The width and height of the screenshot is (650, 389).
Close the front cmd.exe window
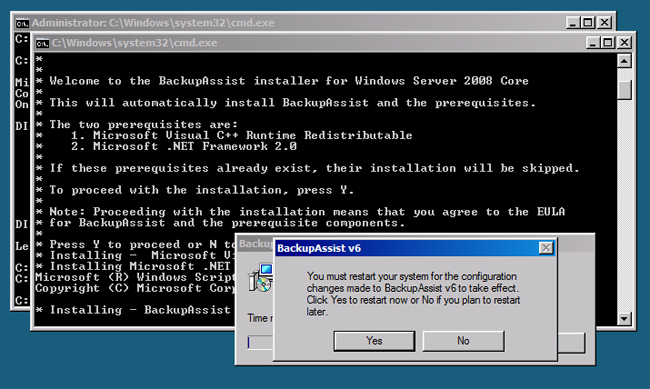625,42
